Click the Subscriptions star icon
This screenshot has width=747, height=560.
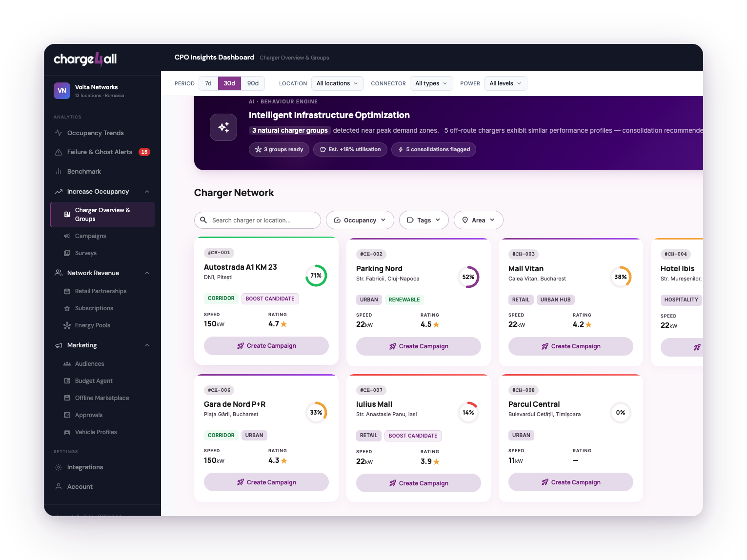pyautogui.click(x=67, y=308)
